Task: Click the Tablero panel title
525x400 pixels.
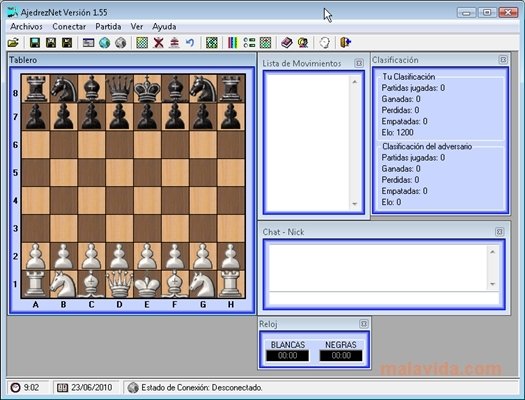Action: coord(23,60)
